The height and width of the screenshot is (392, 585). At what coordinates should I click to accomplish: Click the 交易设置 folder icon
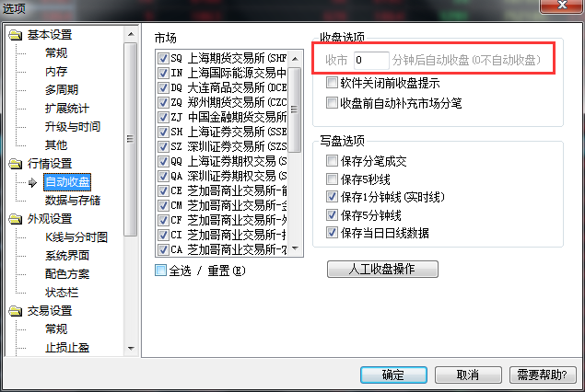click(16, 311)
